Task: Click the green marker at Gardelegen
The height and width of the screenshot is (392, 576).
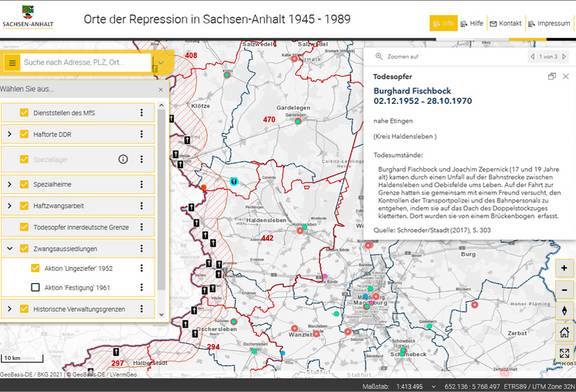Action: [x=298, y=121]
